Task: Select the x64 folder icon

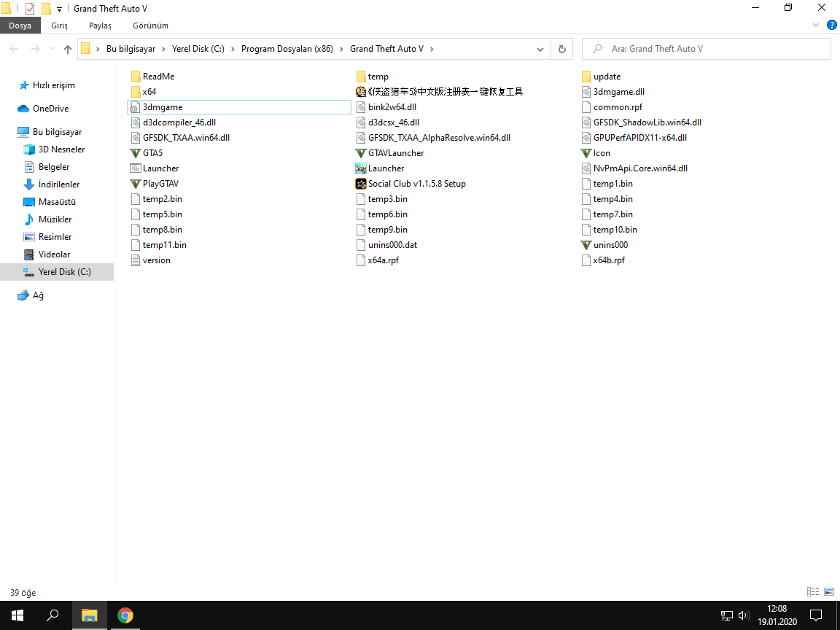Action: point(136,92)
